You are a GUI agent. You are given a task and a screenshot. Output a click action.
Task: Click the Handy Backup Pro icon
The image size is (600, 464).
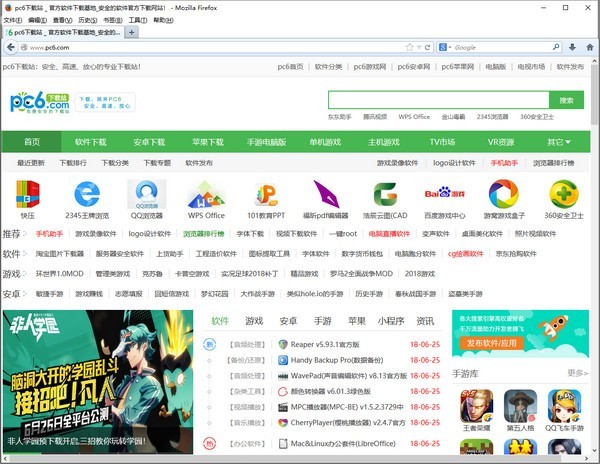coord(283,360)
